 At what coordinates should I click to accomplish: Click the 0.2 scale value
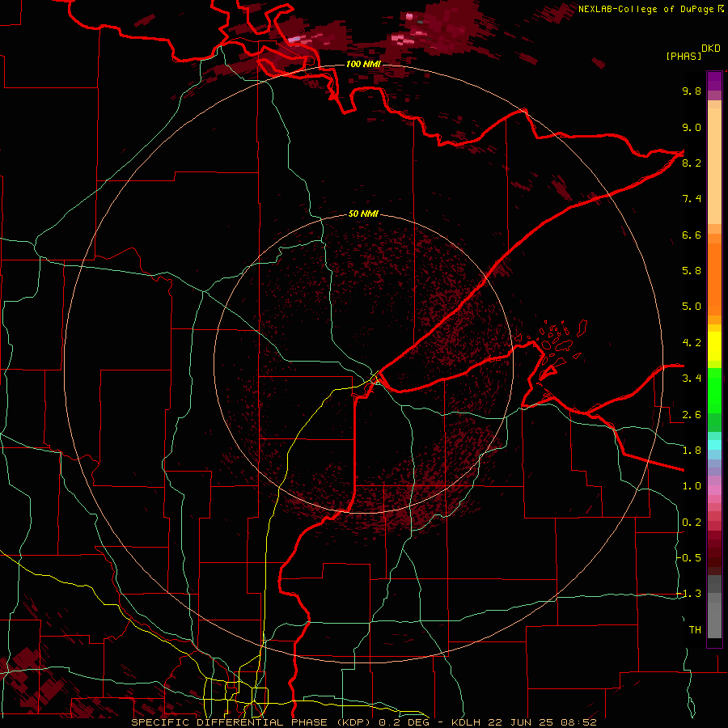pos(692,523)
